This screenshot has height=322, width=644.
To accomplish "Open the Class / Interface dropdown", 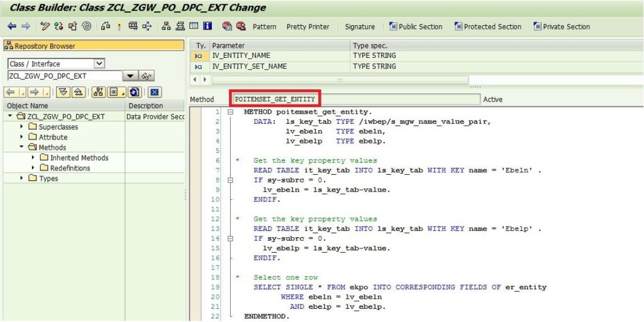I will tap(99, 64).
